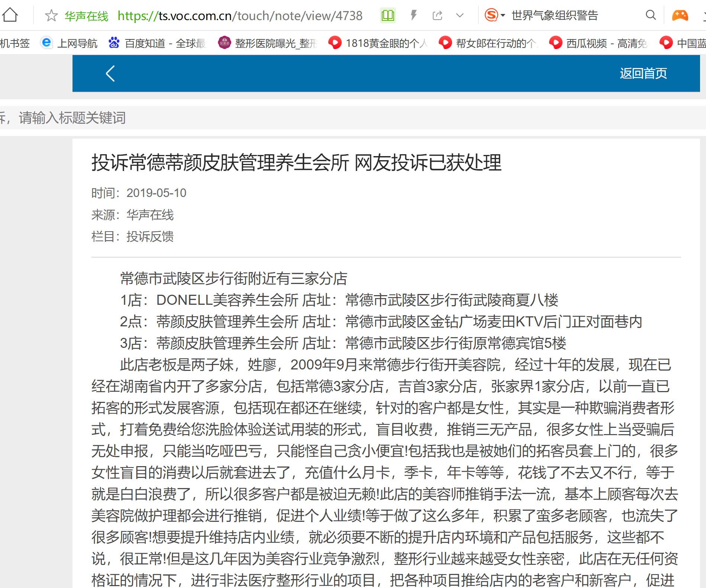Click the browser home icon

[x=10, y=15]
